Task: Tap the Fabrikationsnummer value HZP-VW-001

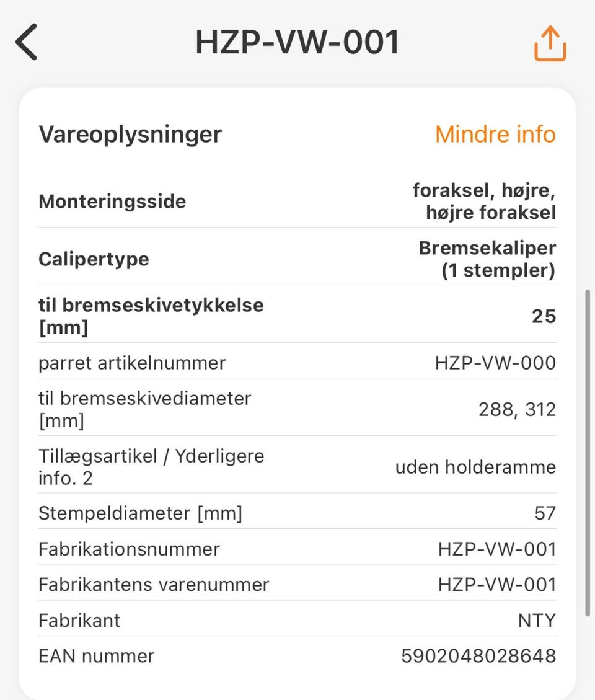Action: point(496,549)
